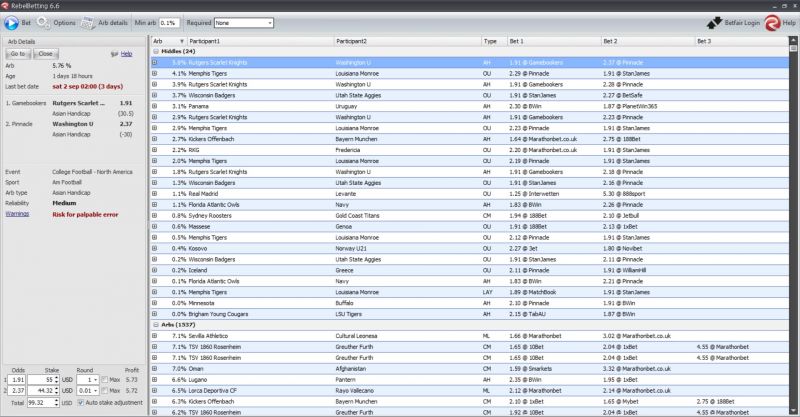Click the blue play Bet icon
The width and height of the screenshot is (800, 417).
point(11,23)
